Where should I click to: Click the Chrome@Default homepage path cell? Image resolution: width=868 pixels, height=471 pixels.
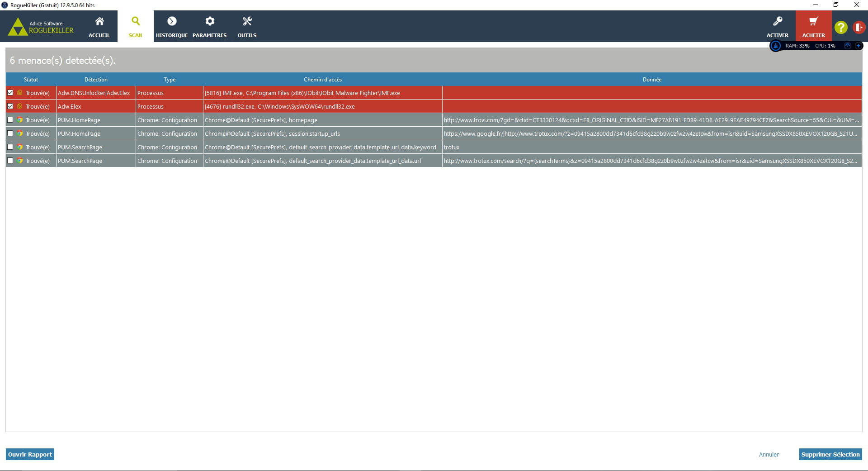pyautogui.click(x=323, y=120)
